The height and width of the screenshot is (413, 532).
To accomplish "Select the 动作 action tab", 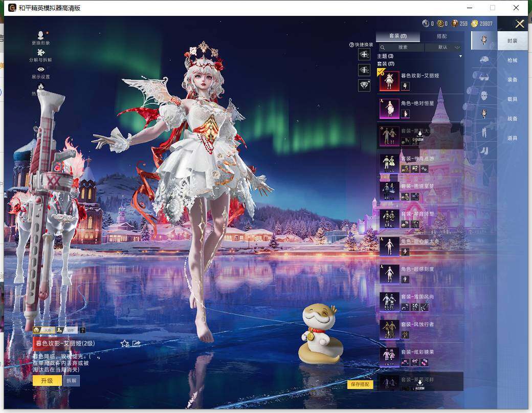I will [66, 330].
